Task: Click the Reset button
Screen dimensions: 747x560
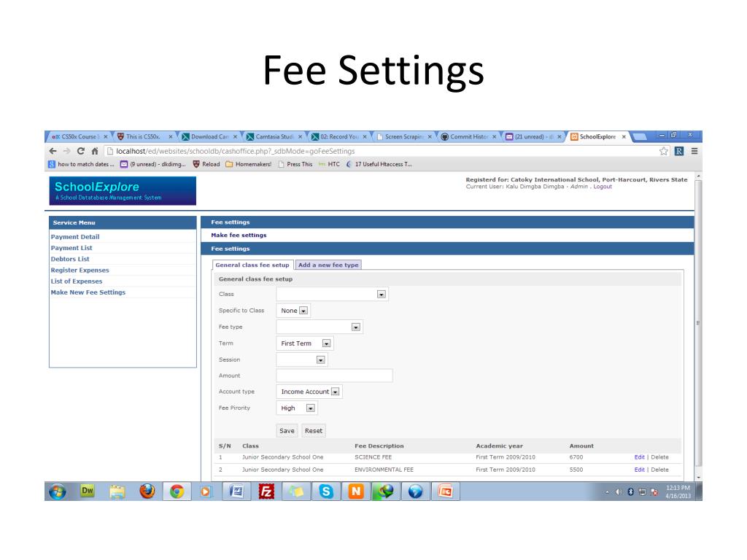Action: (314, 430)
